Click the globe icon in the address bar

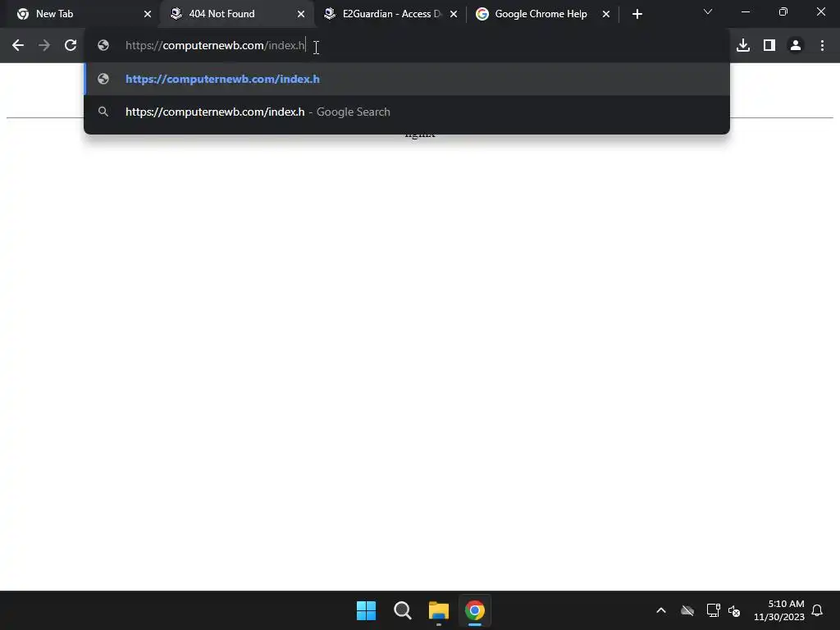[103, 46]
